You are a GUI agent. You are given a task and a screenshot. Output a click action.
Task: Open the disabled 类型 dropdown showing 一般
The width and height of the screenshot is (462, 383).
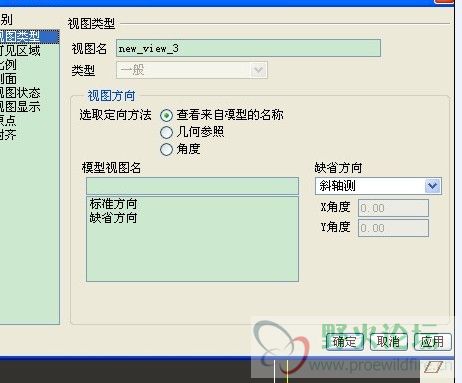pos(192,70)
